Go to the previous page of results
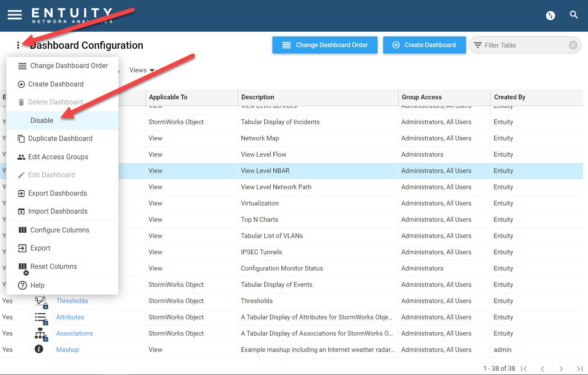This screenshot has width=588, height=375. [x=542, y=369]
